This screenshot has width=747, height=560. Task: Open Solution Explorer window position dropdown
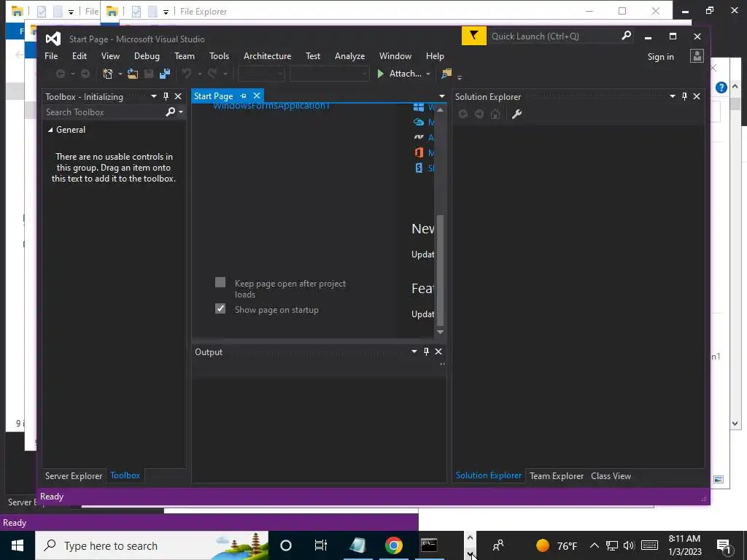[673, 96]
